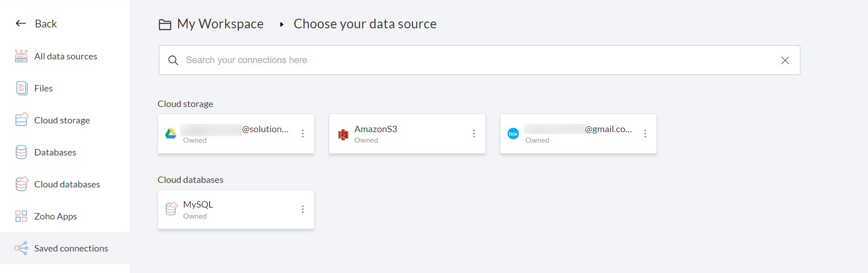
Task: Click the search magnifier icon
Action: pyautogui.click(x=173, y=60)
